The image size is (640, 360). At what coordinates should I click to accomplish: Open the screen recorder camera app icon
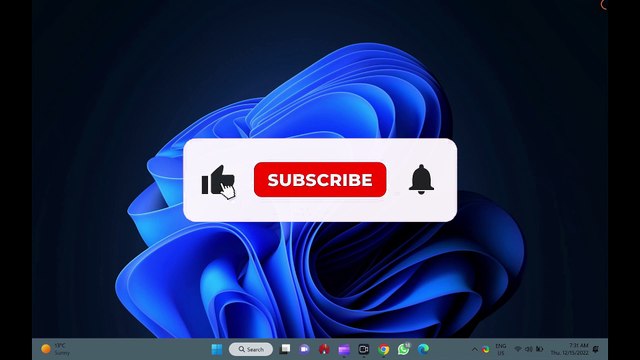[x=363, y=349]
